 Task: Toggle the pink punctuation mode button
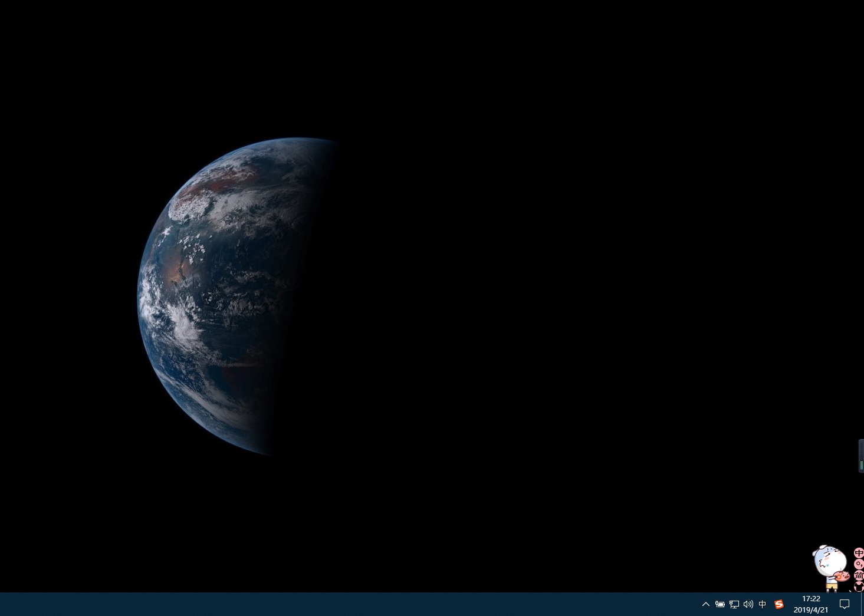[x=859, y=564]
